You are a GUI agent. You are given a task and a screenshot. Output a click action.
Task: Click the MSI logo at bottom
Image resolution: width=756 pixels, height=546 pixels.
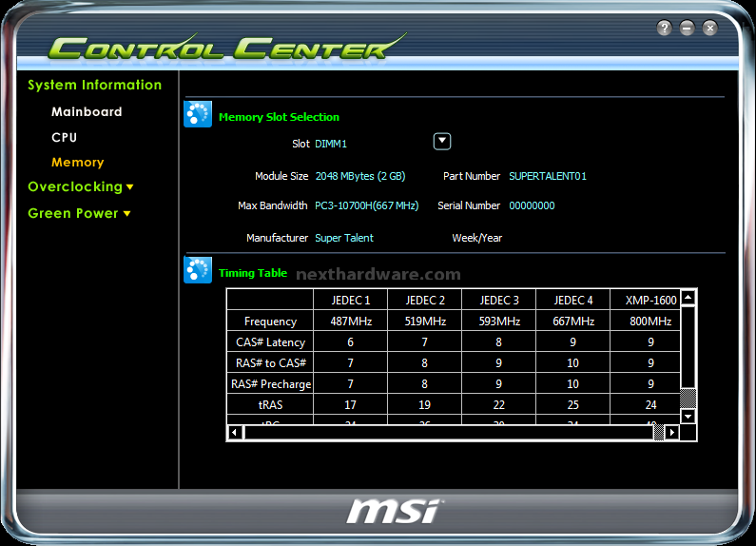pos(395,512)
